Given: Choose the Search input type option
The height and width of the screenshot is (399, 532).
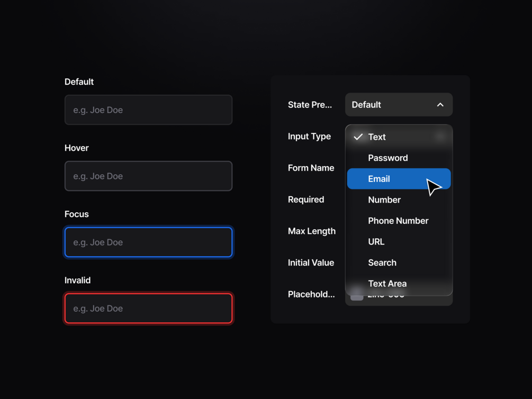Looking at the screenshot, I should (x=382, y=262).
